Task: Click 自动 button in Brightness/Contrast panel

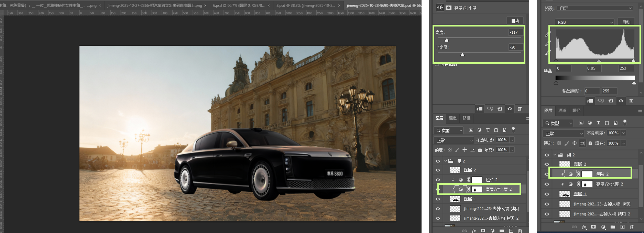Action: coord(515,21)
